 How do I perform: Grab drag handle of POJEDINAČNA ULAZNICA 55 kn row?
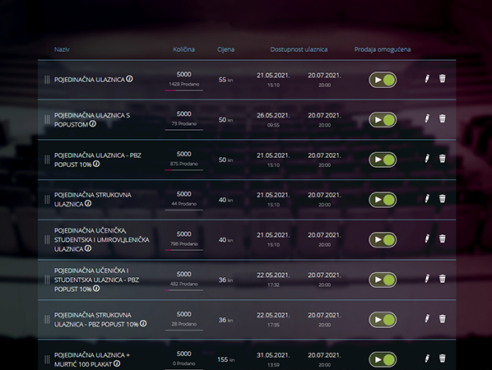(x=47, y=80)
